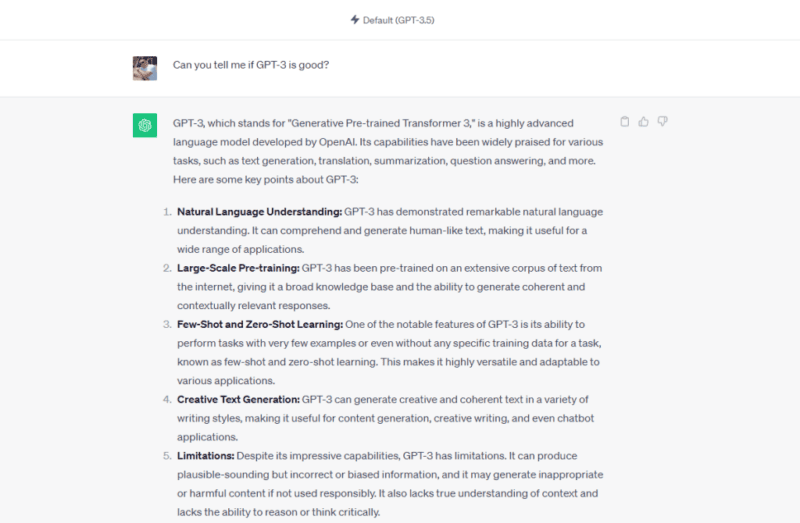Viewport: 800px width, 523px height.
Task: Click the Few-Shot and Zero-Shot Learning heading
Action: click(x=260, y=325)
